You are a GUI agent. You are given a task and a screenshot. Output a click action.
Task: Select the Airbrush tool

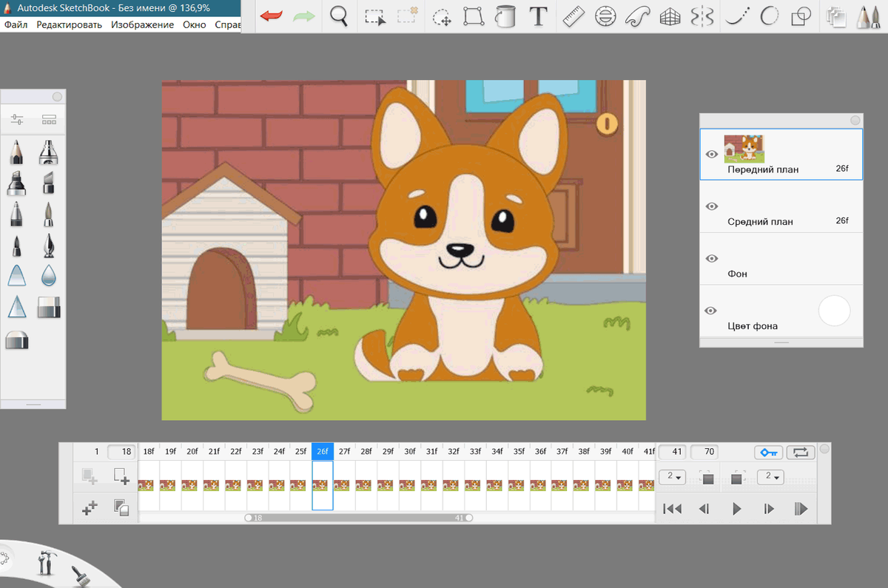[49, 152]
